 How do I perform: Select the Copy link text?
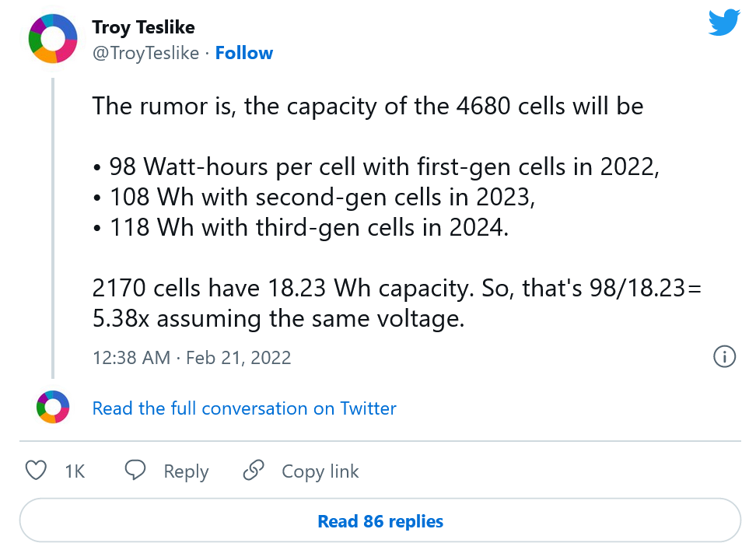(320, 471)
